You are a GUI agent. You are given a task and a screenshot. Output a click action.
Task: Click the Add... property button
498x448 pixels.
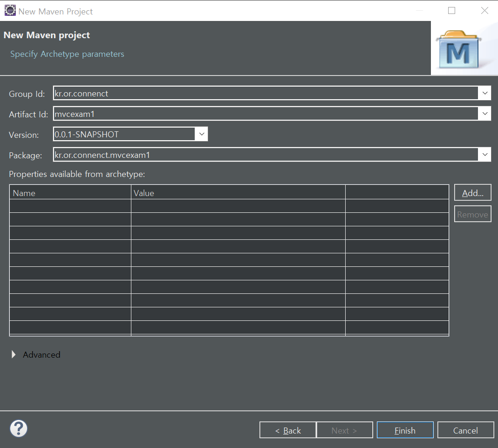point(472,192)
